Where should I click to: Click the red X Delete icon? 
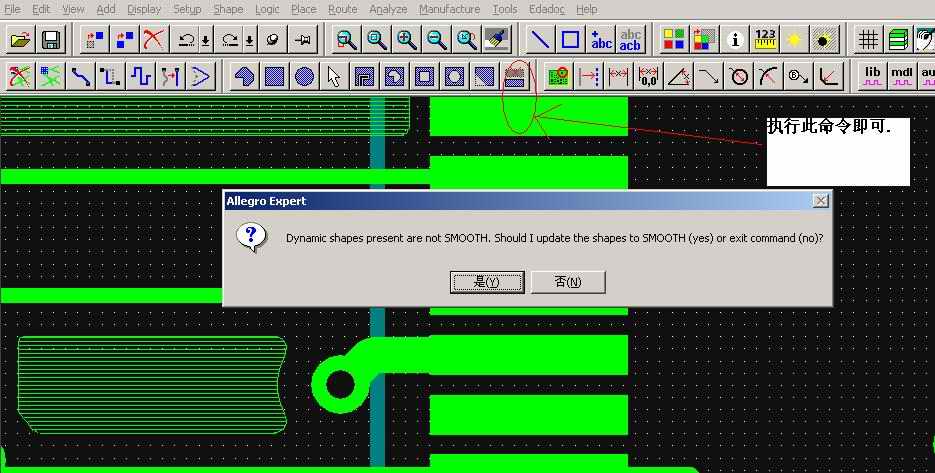tap(154, 40)
